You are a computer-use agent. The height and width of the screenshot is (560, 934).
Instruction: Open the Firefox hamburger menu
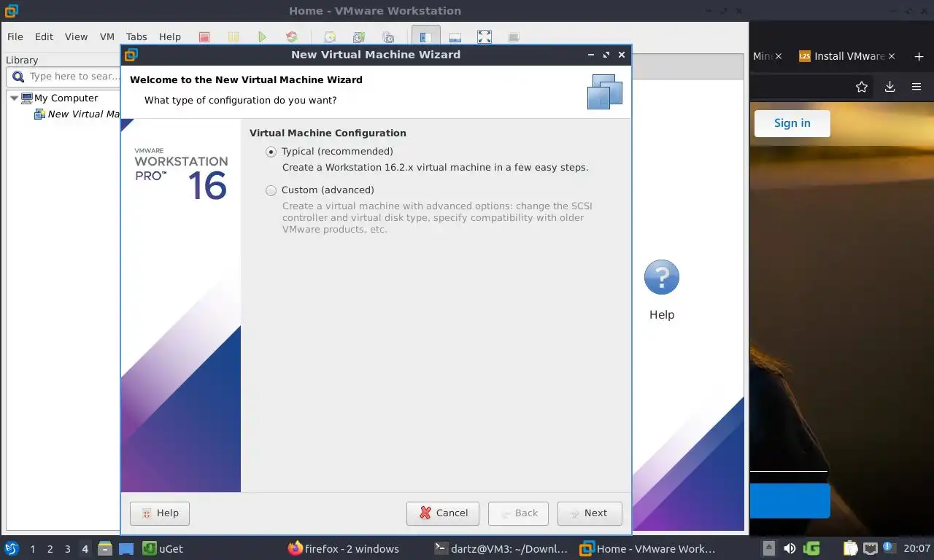click(x=916, y=87)
